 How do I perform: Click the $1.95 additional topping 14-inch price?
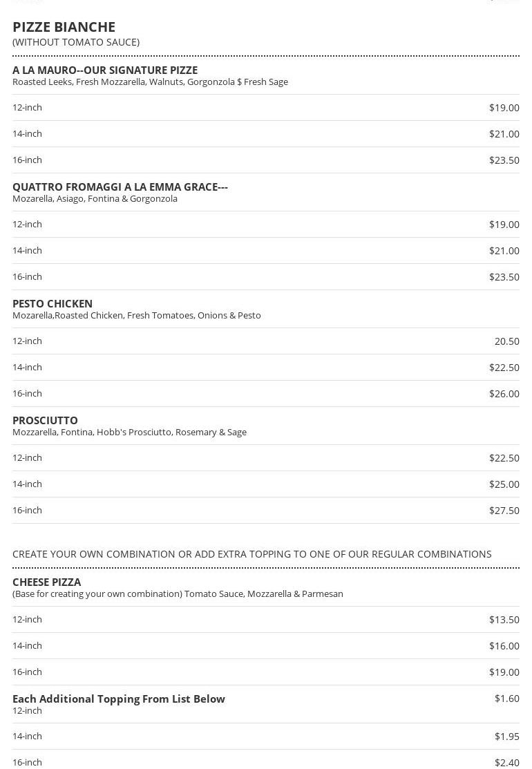click(506, 736)
